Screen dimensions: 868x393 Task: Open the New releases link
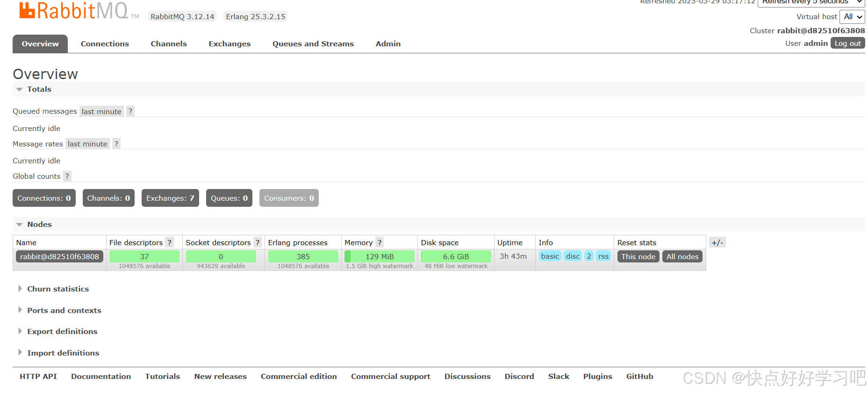220,376
